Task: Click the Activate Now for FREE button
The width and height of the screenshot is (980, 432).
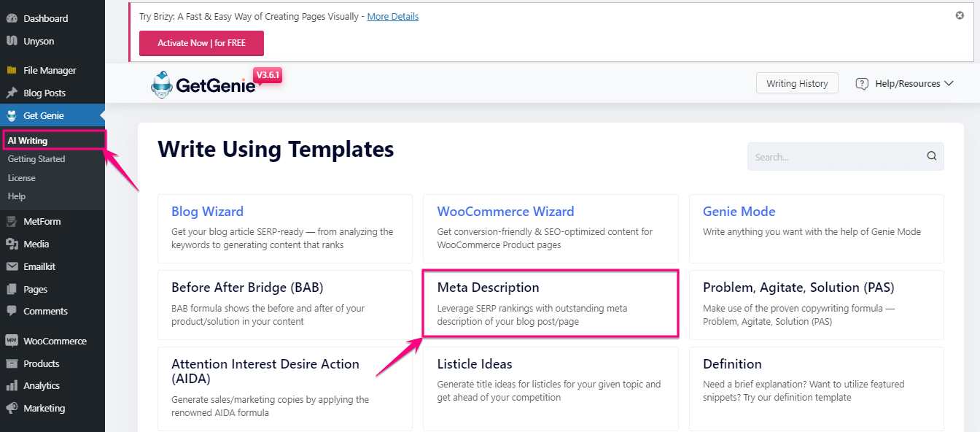Action: pyautogui.click(x=201, y=43)
